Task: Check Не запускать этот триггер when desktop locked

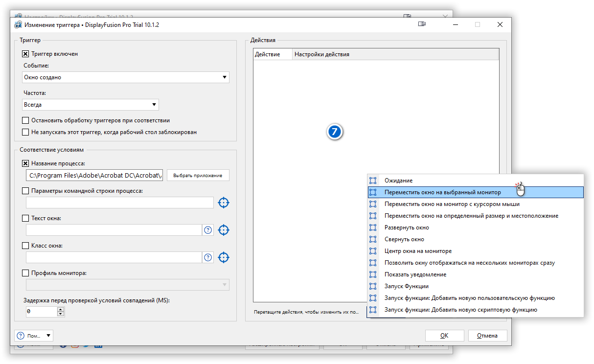Action: [x=25, y=132]
